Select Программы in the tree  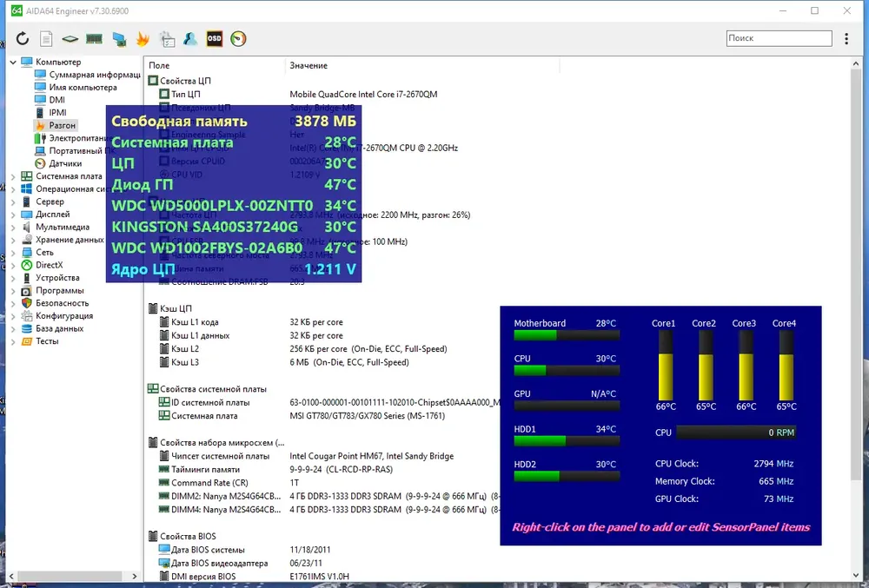click(60, 290)
